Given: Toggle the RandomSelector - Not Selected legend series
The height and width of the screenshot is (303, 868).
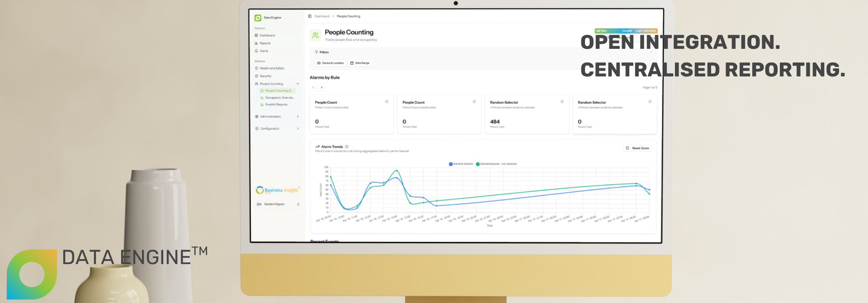Looking at the screenshot, I should click(496, 164).
